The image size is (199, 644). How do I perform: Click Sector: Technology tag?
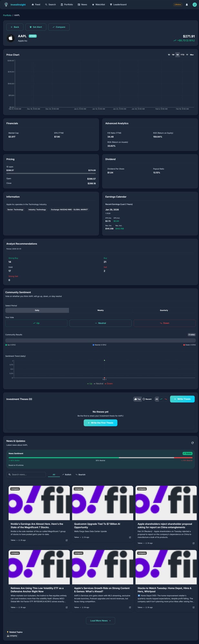15,210
